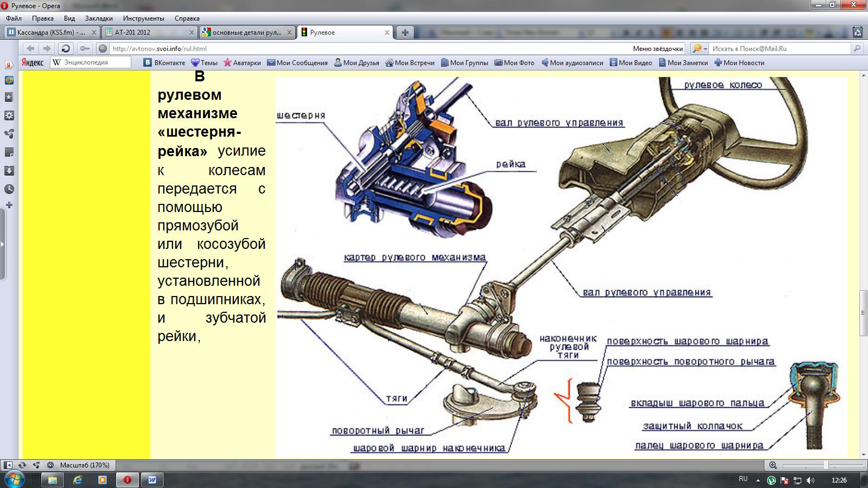This screenshot has width=868, height=488.
Task: Click the magnifier search submit icon
Action: click(x=857, y=48)
